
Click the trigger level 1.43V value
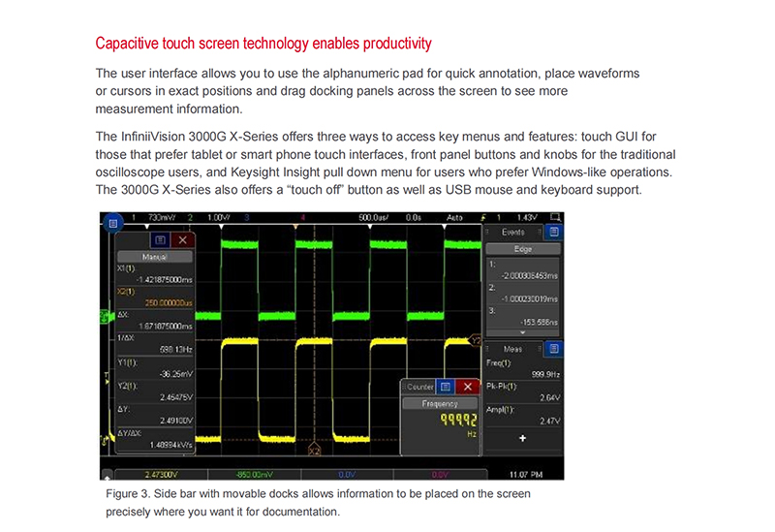click(527, 217)
